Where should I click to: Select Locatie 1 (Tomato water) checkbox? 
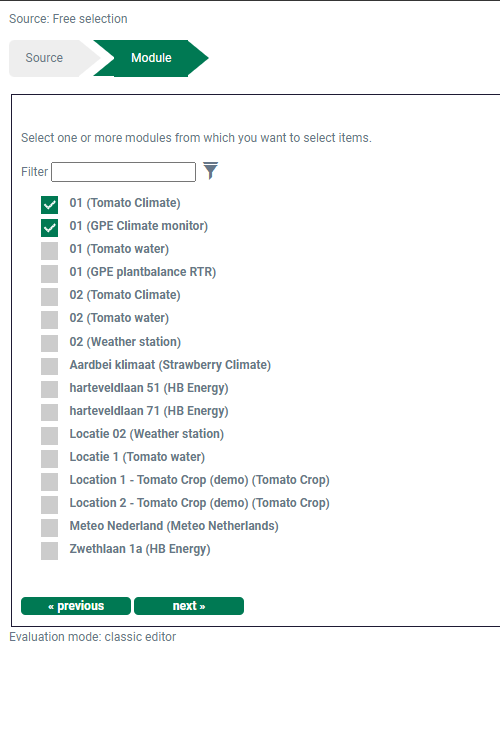coord(50,458)
